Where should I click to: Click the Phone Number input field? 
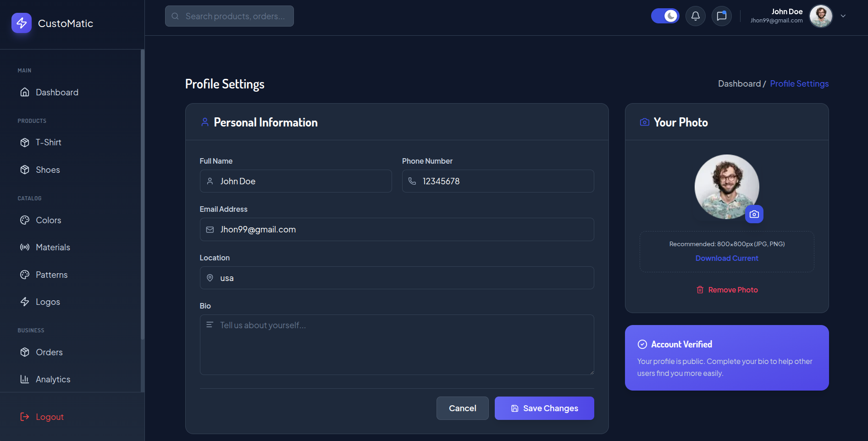(498, 181)
